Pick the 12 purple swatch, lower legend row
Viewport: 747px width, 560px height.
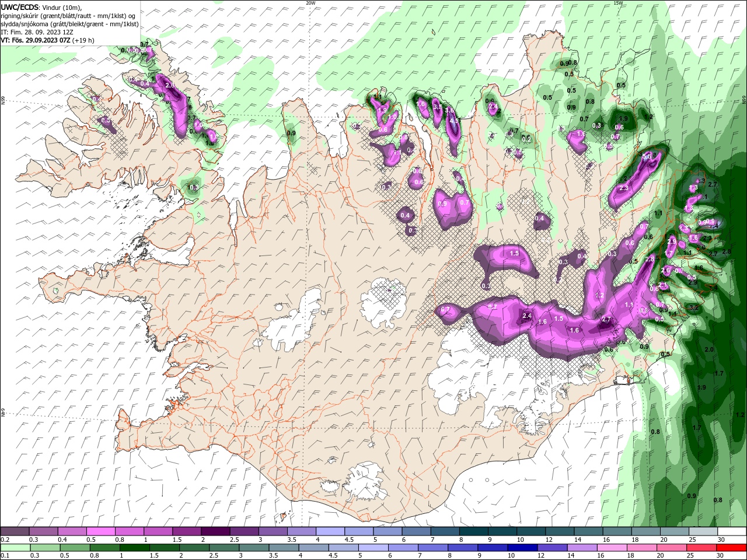point(552,548)
